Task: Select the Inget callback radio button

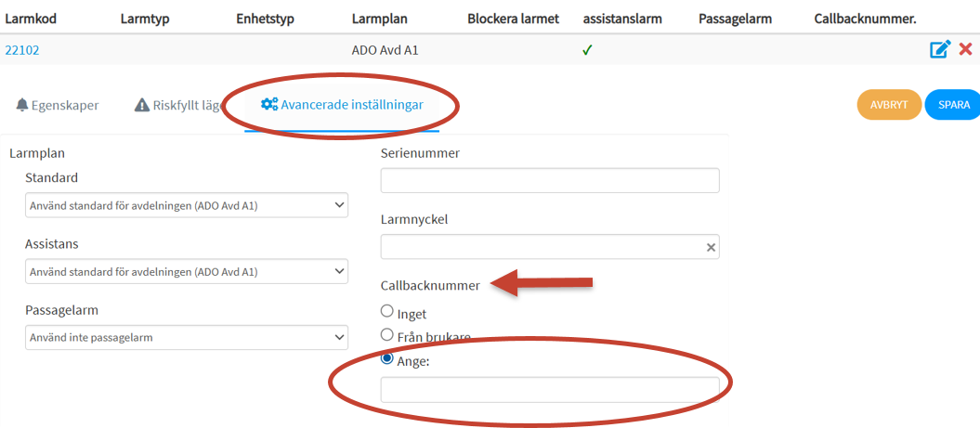Action: 386,310
